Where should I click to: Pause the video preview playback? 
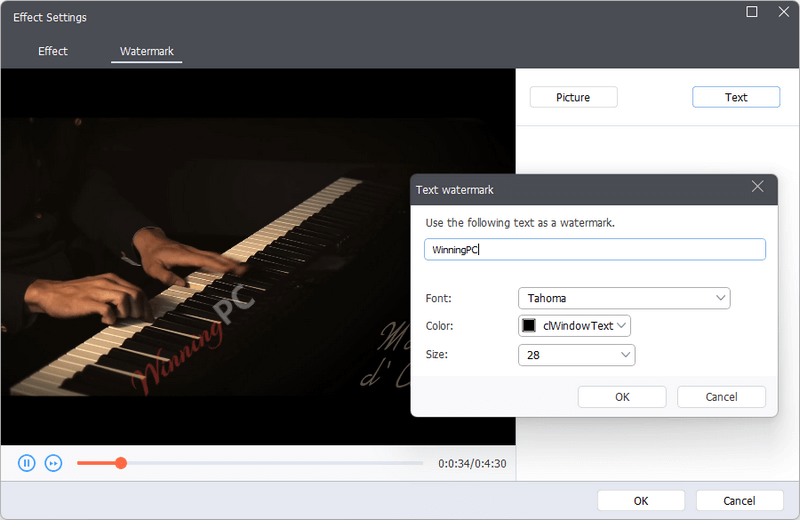point(27,463)
